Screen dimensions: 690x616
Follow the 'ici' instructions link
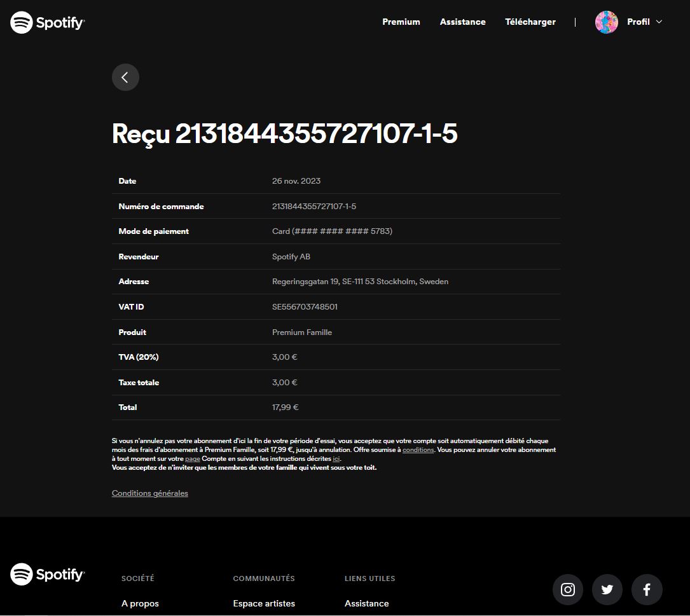pyautogui.click(x=336, y=458)
